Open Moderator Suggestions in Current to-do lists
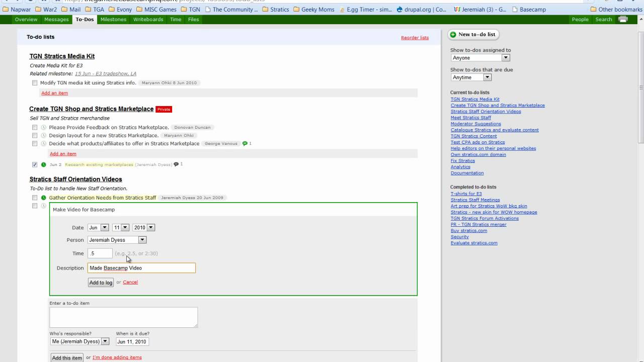This screenshot has width=644, height=362. pos(476,124)
